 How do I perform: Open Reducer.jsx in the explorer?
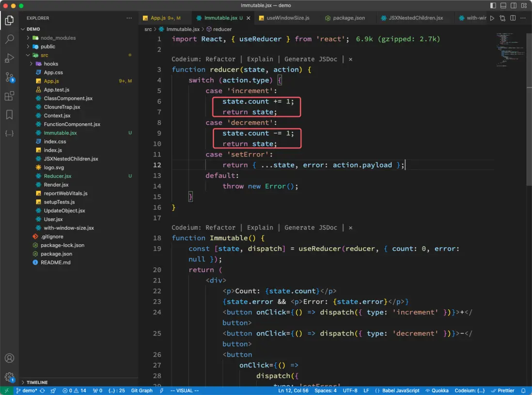(x=57, y=176)
